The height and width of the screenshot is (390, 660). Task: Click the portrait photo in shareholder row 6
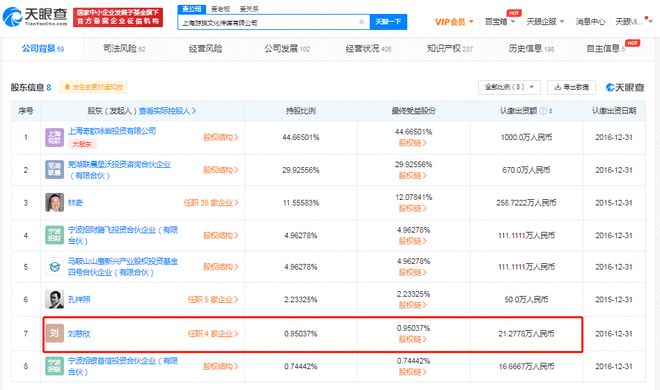(54, 299)
